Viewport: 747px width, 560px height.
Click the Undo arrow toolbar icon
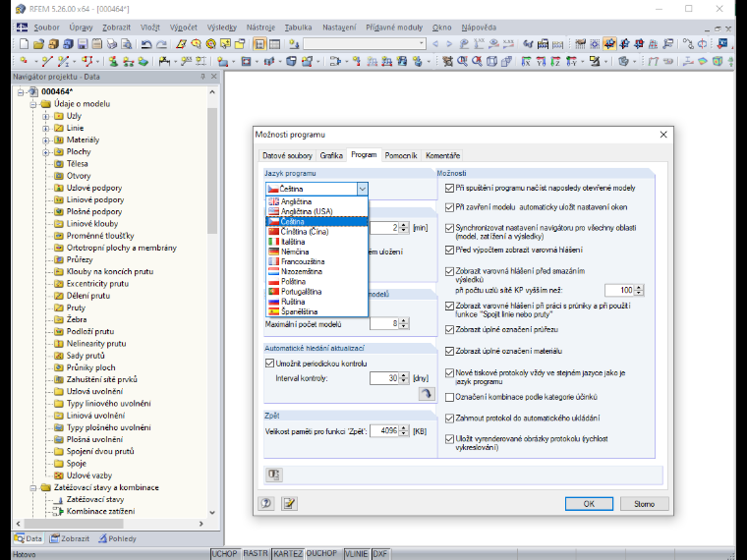tap(146, 44)
